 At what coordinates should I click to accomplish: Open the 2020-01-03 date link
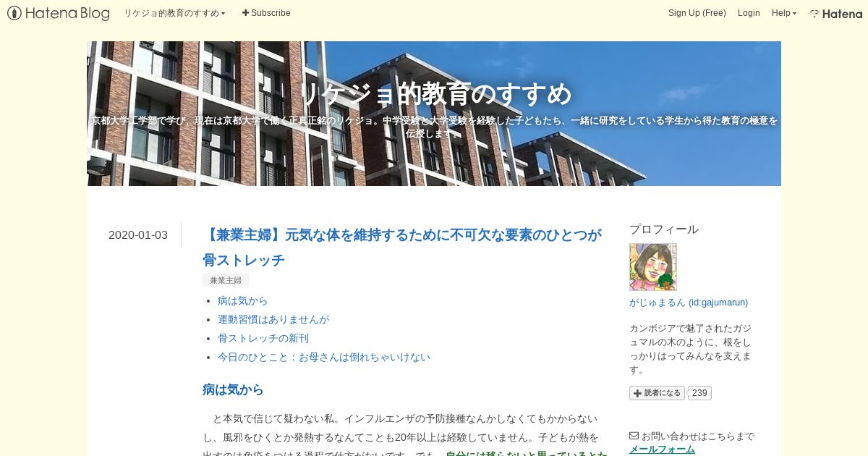click(138, 235)
